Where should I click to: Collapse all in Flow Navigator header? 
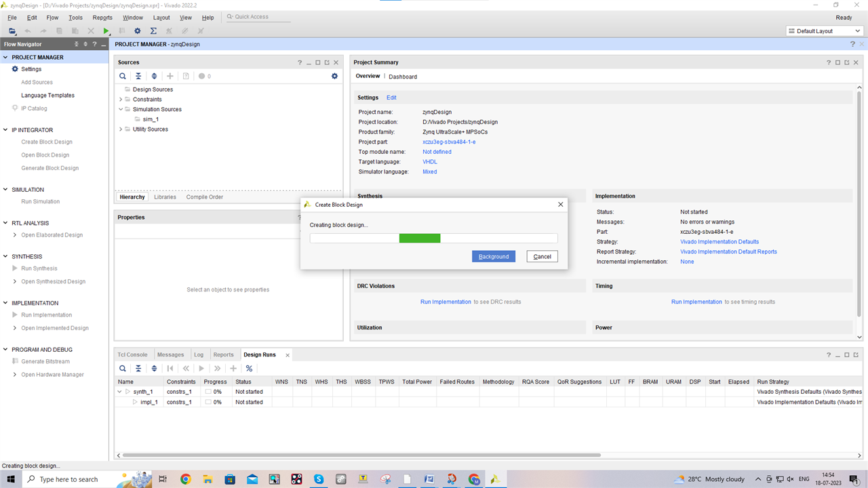pos(77,44)
